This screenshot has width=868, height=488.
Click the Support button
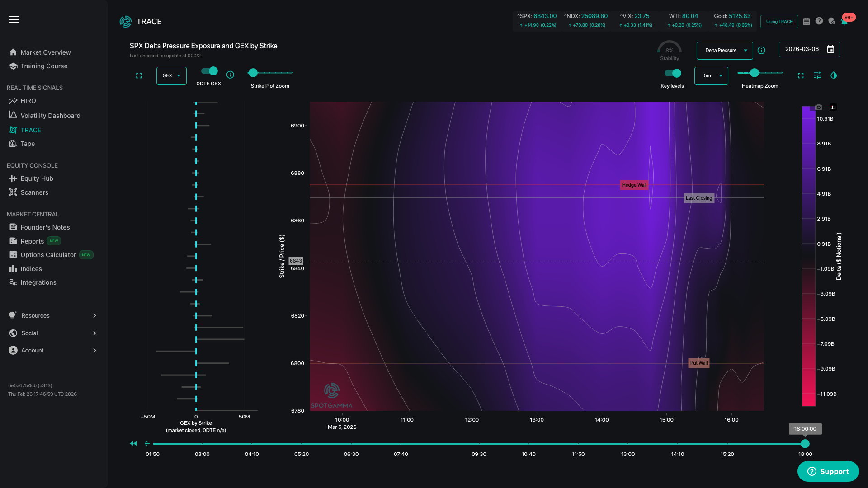tap(828, 471)
